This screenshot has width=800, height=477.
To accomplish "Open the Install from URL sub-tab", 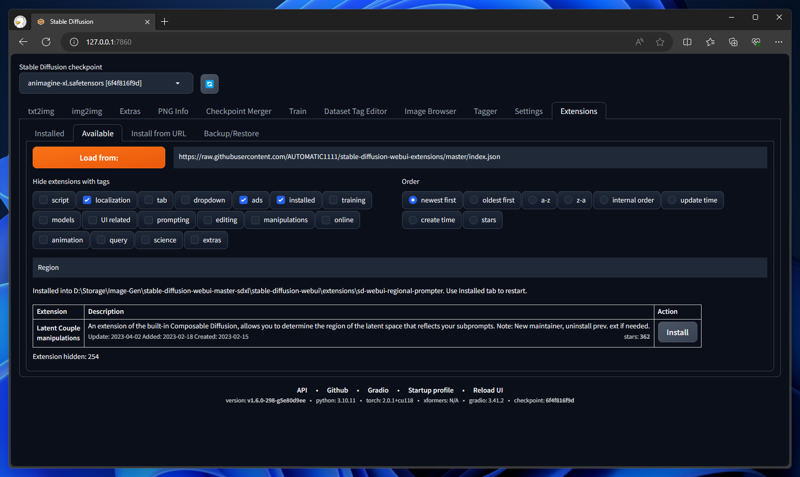I will [x=159, y=133].
